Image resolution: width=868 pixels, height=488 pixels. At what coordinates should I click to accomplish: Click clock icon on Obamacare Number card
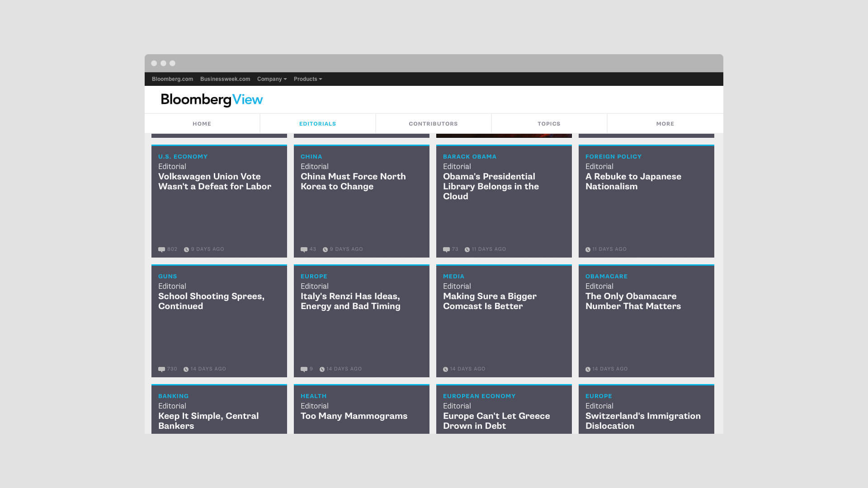click(x=588, y=369)
